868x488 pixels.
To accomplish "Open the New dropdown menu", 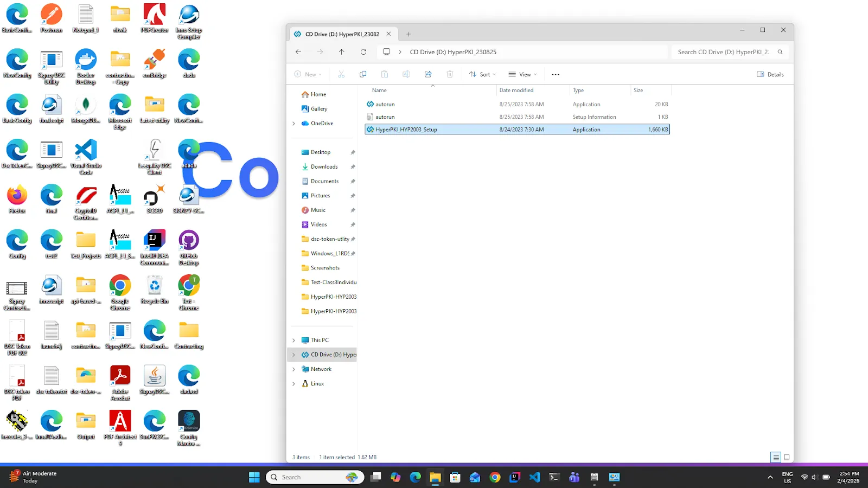I will [308, 74].
